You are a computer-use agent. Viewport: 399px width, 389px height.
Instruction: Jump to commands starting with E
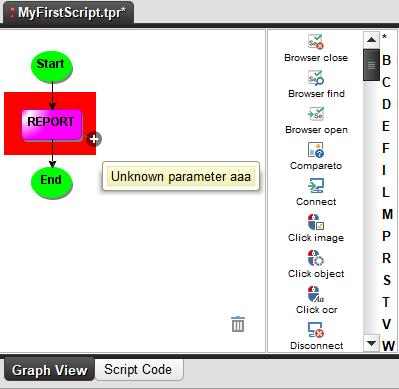click(386, 126)
